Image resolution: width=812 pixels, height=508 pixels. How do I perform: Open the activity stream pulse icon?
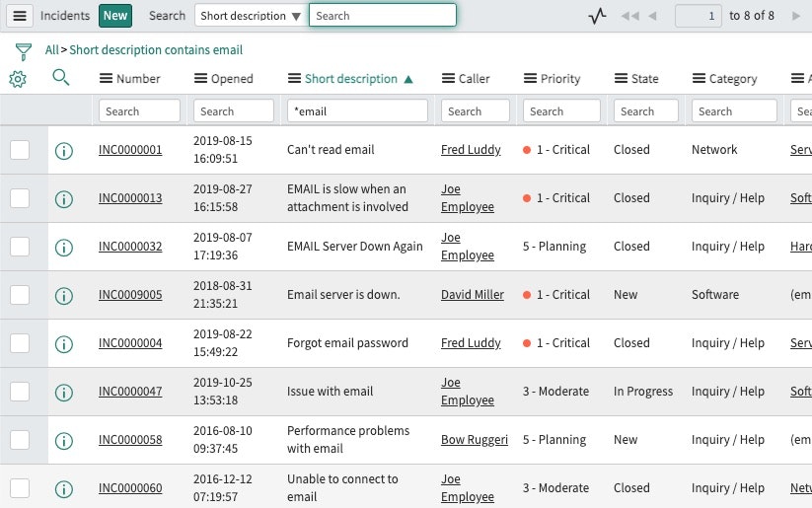(597, 16)
